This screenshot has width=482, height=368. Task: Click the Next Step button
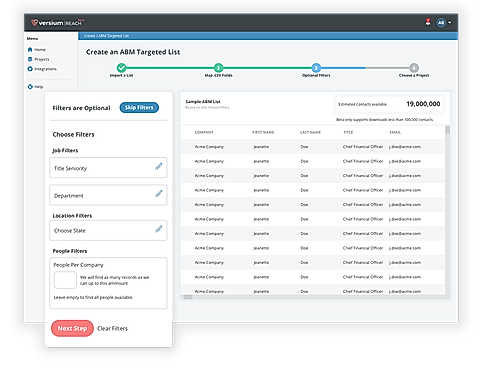click(x=72, y=328)
